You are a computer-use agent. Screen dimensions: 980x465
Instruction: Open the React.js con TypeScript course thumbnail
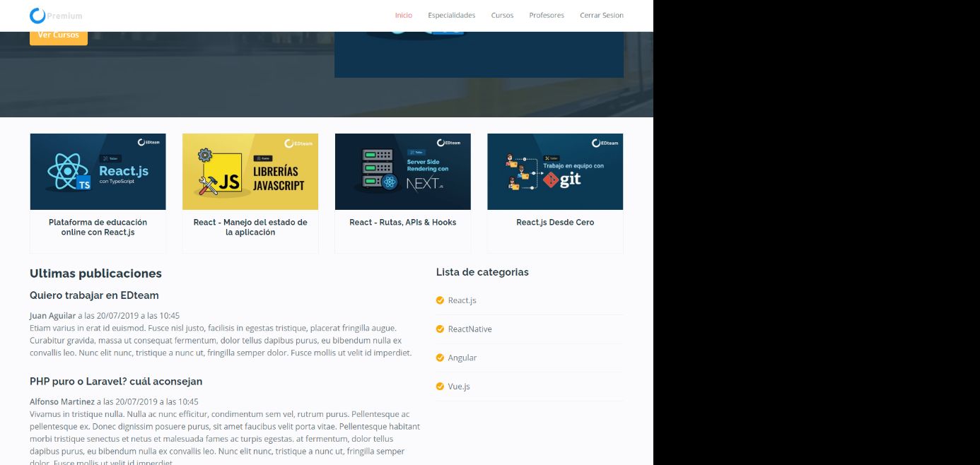tap(98, 172)
